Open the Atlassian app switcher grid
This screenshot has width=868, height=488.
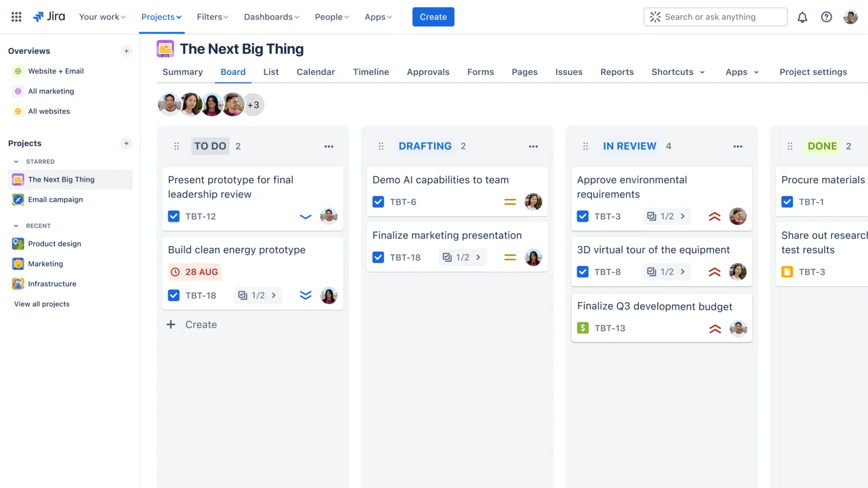16,17
